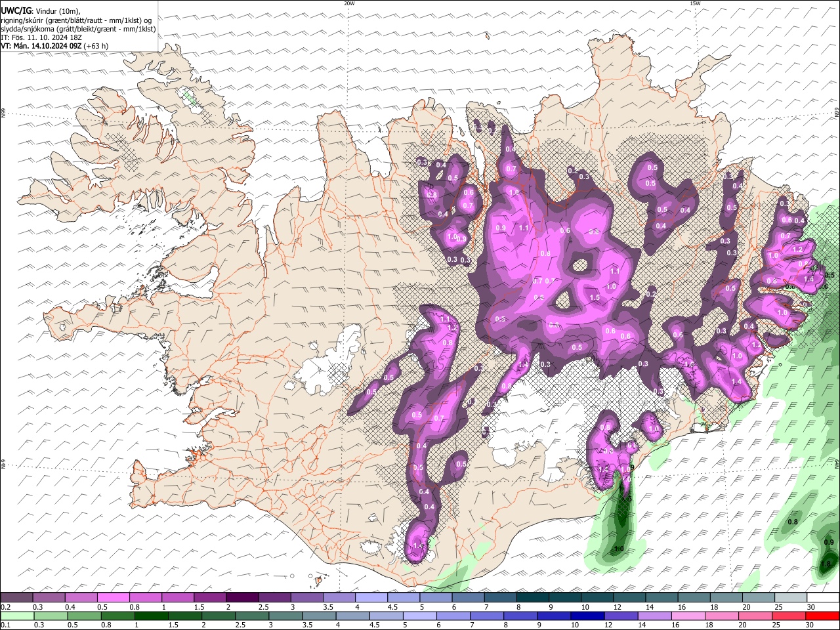Click the 0.1 label on the lower rain scale
Screen dimensions: 840x630
coord(5,625)
